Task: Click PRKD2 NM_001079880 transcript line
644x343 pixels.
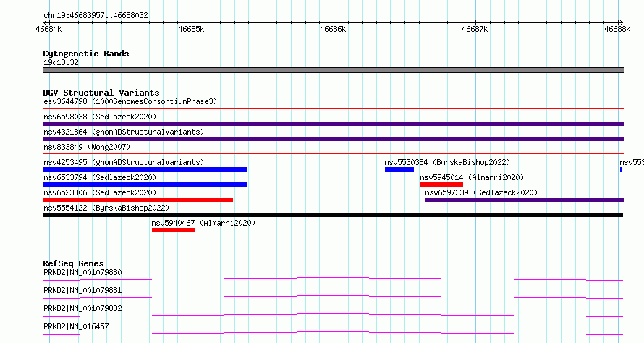Action: (x=333, y=279)
